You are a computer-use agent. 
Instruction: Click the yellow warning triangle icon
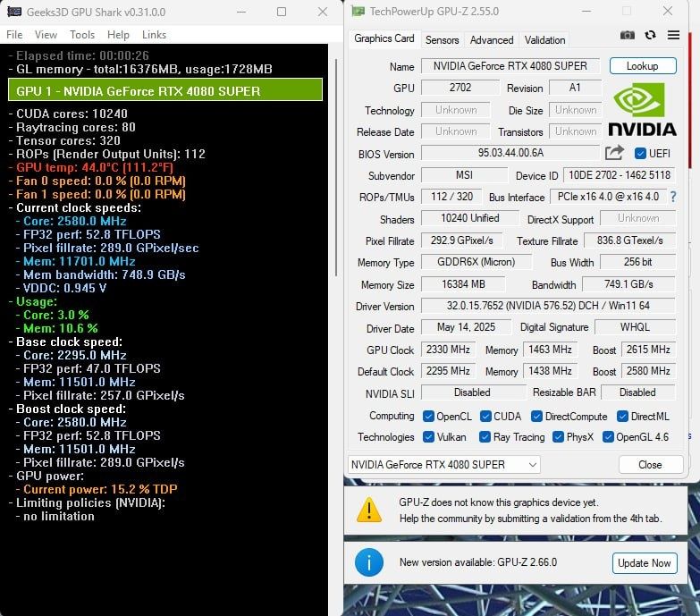369,510
